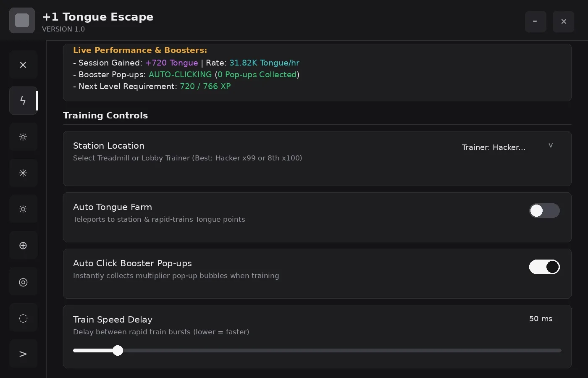Image resolution: width=588 pixels, height=378 pixels.
Task: Click the app logo square icon
Action: pos(22,20)
